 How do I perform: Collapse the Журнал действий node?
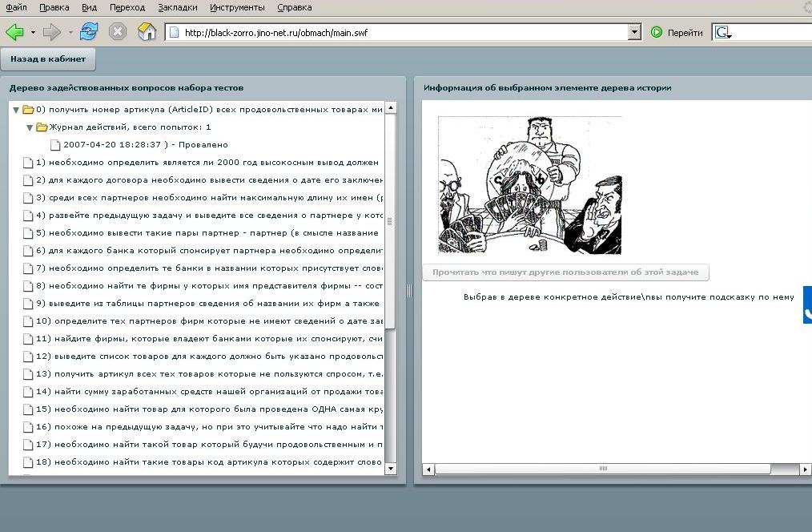(30, 127)
